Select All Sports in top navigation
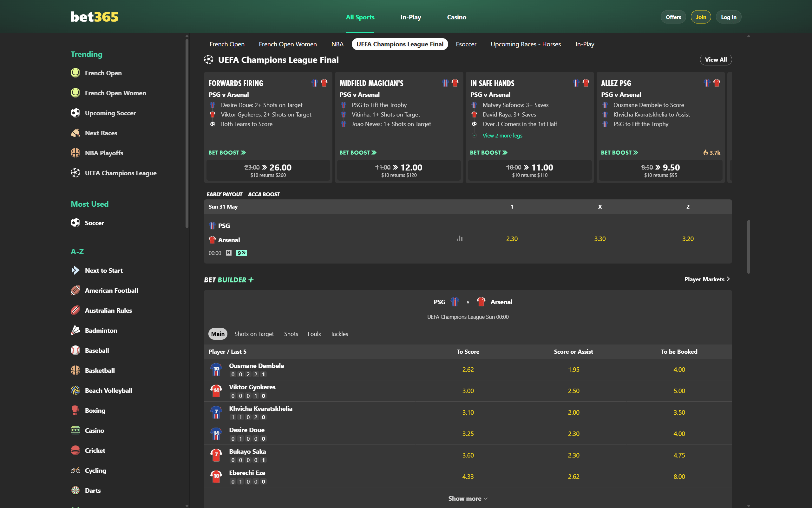Image resolution: width=812 pixels, height=508 pixels. 360,17
